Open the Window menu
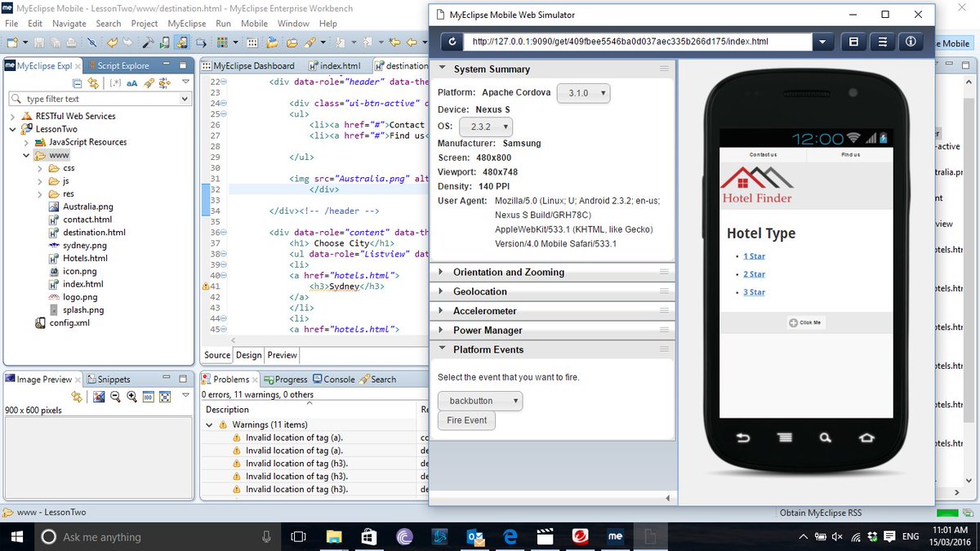 click(x=293, y=24)
